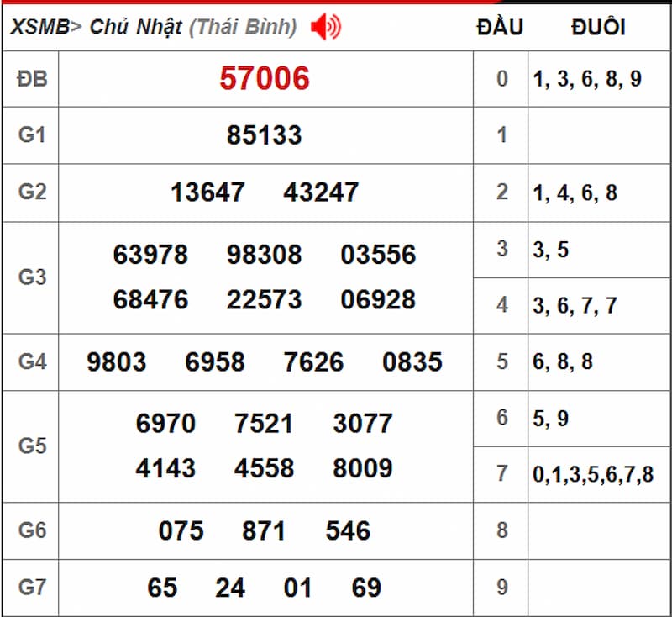The height and width of the screenshot is (617, 672).
Task: Select the Chủ Nhật (Thái Bình) title
Action: click(x=195, y=26)
